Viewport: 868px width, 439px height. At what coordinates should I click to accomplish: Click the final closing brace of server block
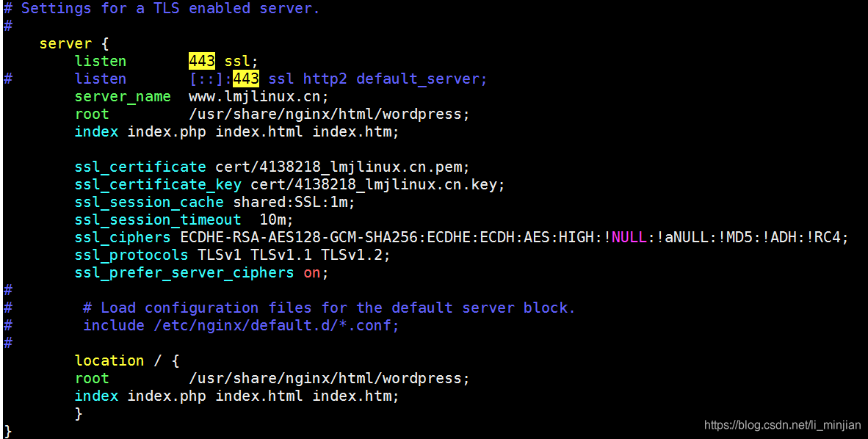pos(8,430)
